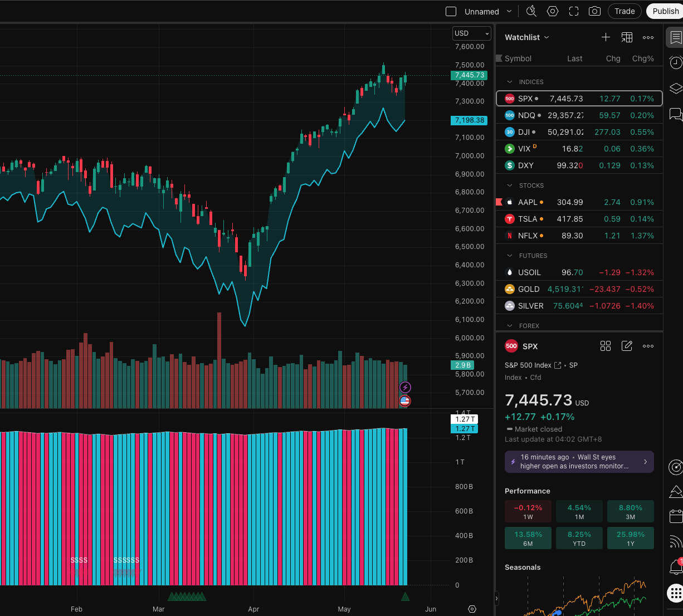The width and height of the screenshot is (683, 616).
Task: Toggle the red flag on AAPL row
Action: [x=499, y=202]
